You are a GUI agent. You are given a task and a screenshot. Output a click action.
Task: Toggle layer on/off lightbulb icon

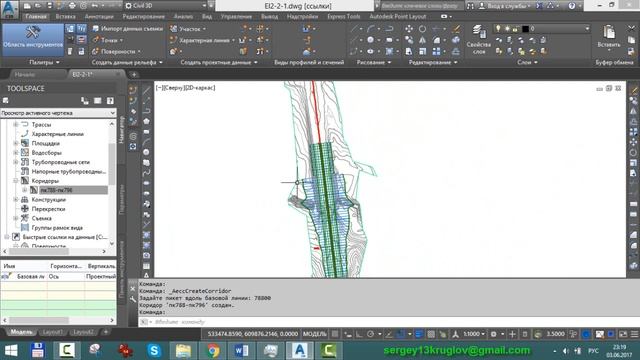point(498,29)
